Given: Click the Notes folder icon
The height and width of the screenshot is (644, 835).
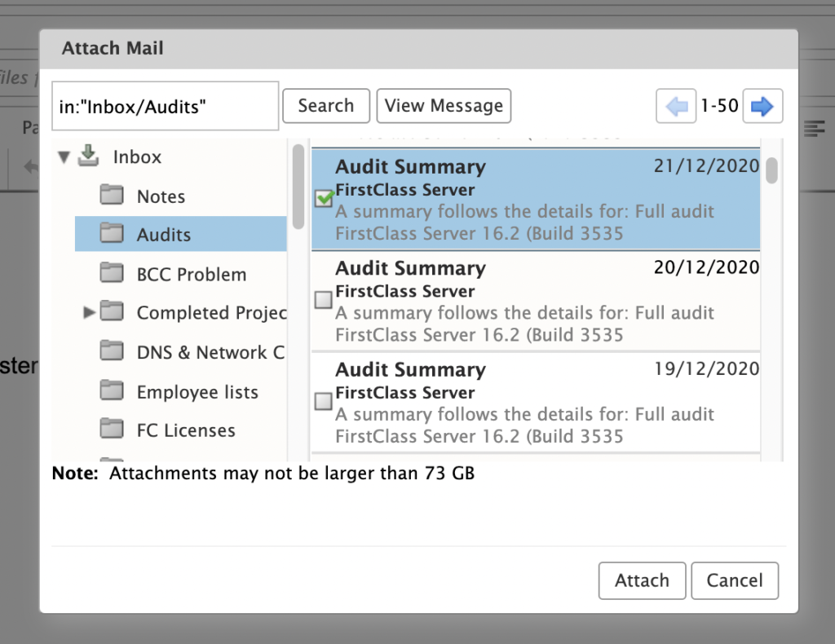Looking at the screenshot, I should click(112, 195).
